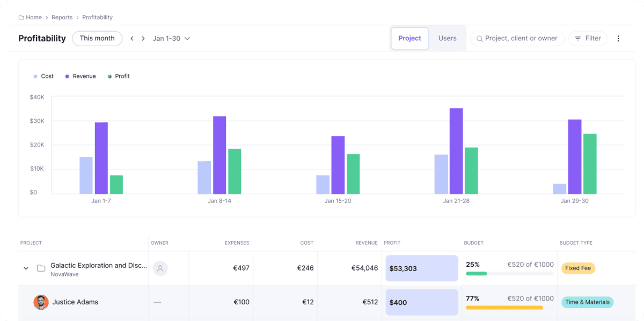This screenshot has height=321, width=644.
Task: Select the This month button
Action: [x=97, y=38]
